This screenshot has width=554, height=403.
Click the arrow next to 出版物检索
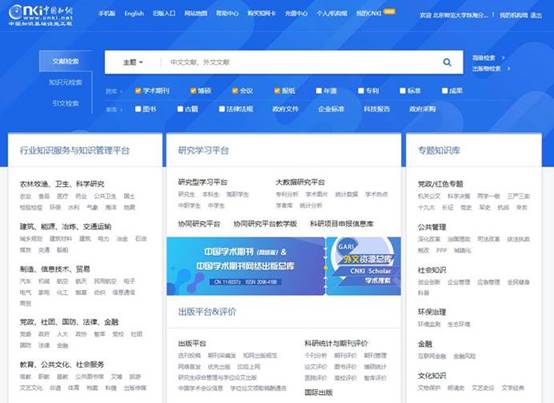click(x=509, y=69)
